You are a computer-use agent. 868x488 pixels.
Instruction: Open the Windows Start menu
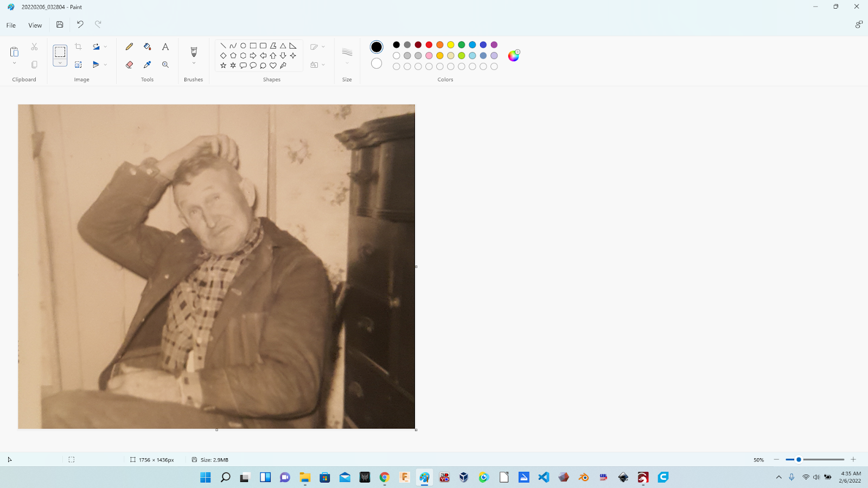coord(206,477)
